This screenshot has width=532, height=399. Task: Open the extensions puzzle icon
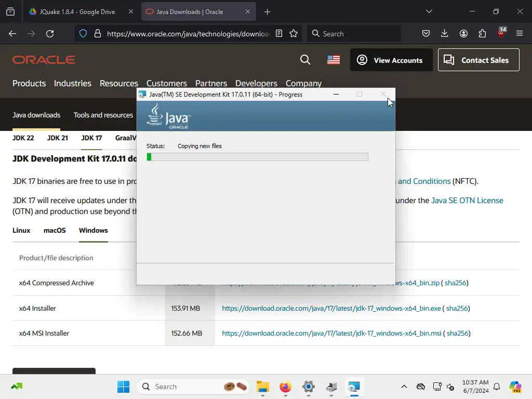[482, 34]
